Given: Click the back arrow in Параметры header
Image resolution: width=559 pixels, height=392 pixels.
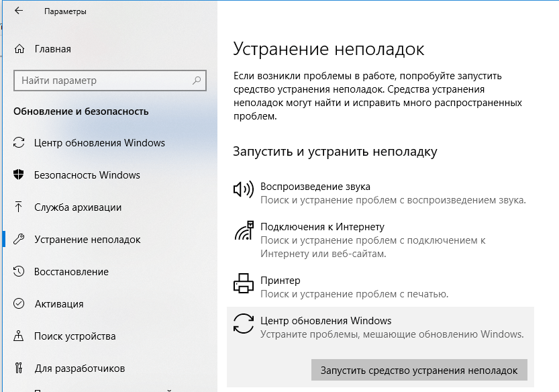Looking at the screenshot, I should click(18, 11).
